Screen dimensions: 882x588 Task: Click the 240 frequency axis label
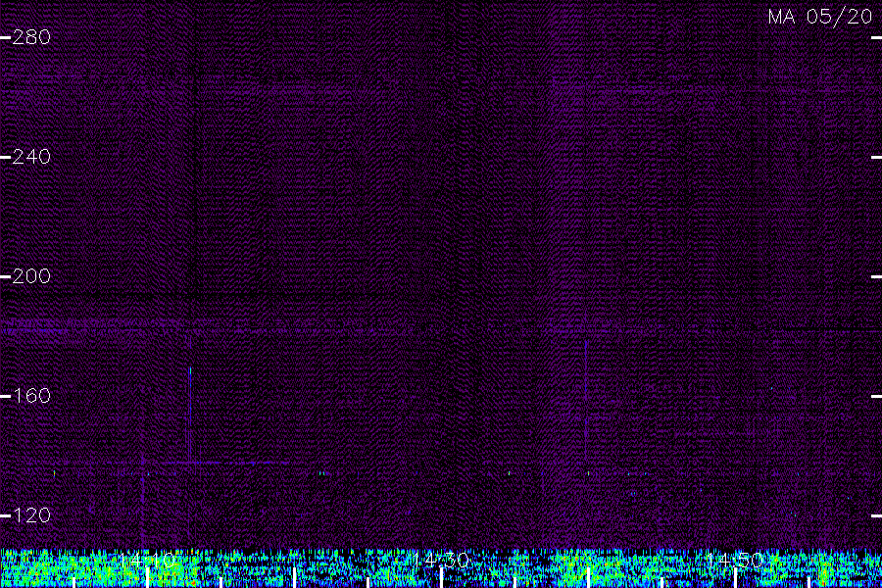tap(31, 157)
